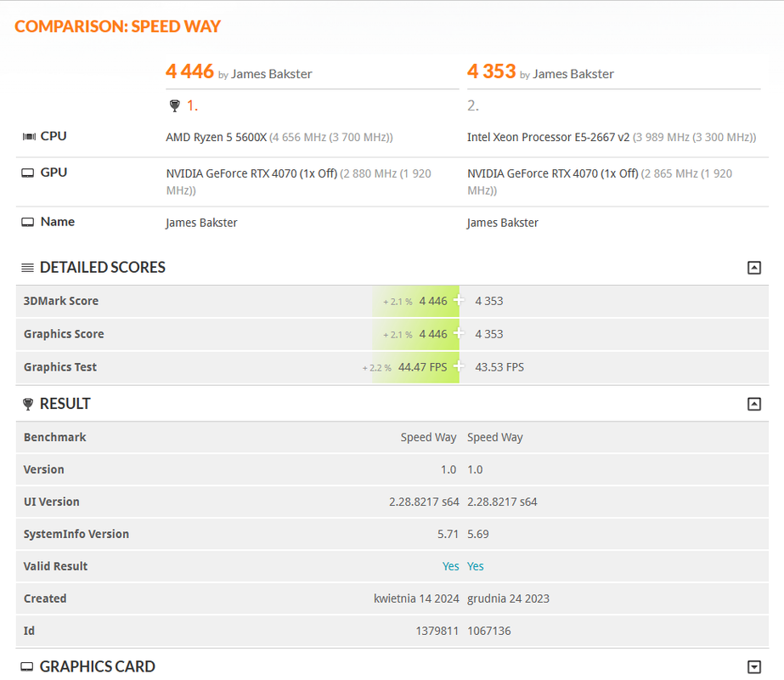Click Intel Xeon Processor E5-2667 v2 text
Viewport: 784px width, 680px height.
(x=549, y=137)
